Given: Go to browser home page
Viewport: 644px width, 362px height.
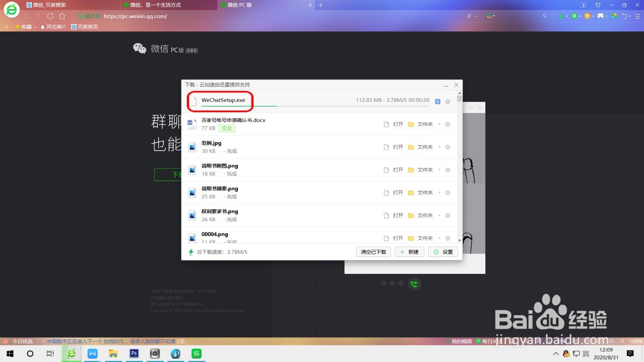Looking at the screenshot, I should click(62, 16).
